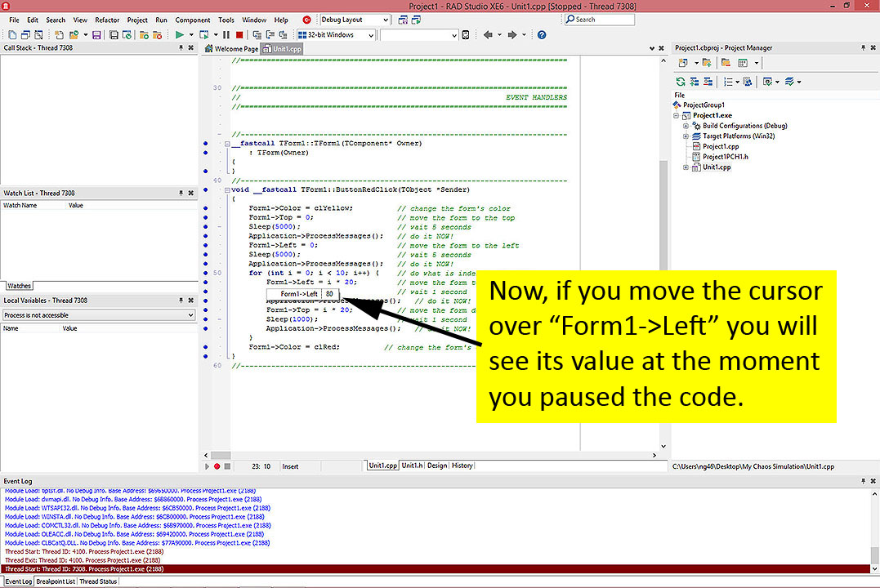The height and width of the screenshot is (588, 880).
Task: Collapse the Project1.exe tree node
Action: [x=677, y=116]
